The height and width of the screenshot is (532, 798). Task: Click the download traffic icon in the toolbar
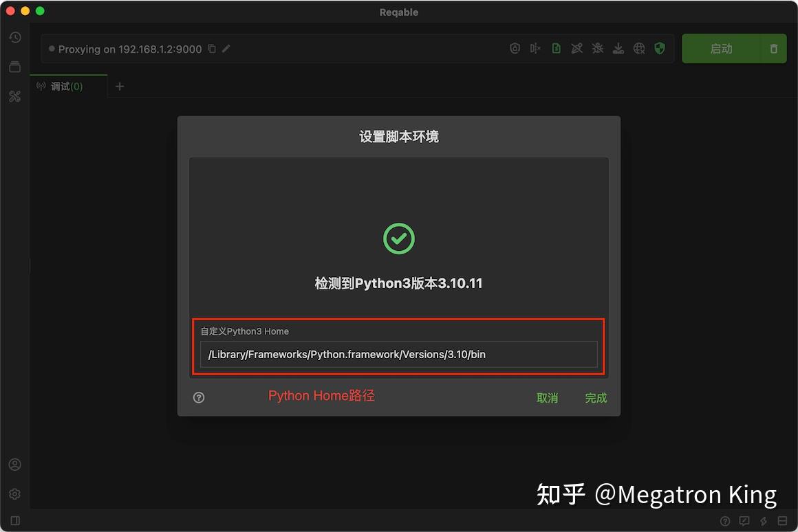click(x=618, y=48)
